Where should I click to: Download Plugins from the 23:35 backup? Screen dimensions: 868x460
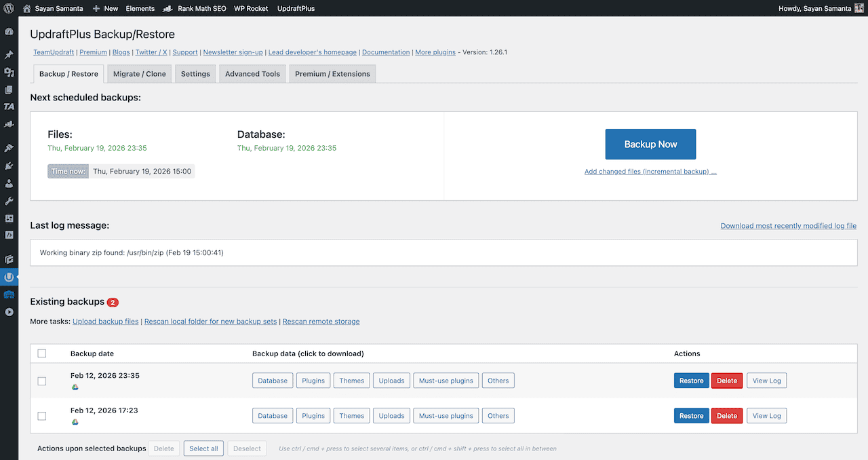coord(313,381)
